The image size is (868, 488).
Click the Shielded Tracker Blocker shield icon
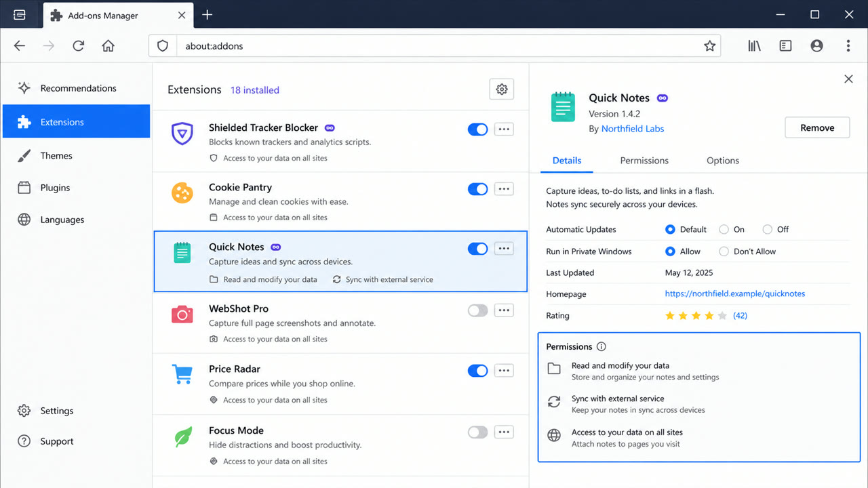pos(182,134)
